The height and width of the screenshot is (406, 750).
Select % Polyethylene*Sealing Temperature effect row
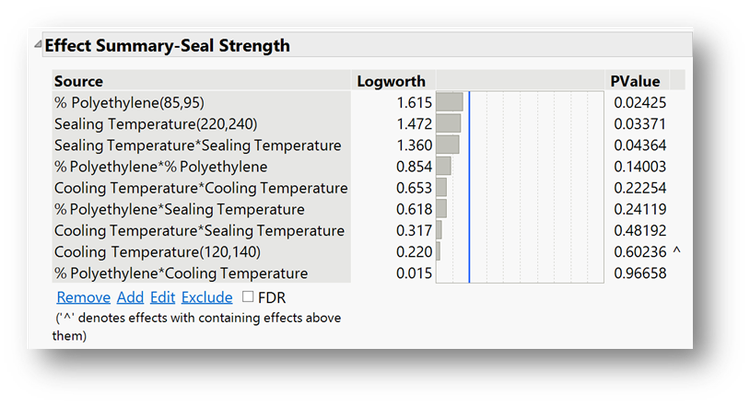point(179,209)
